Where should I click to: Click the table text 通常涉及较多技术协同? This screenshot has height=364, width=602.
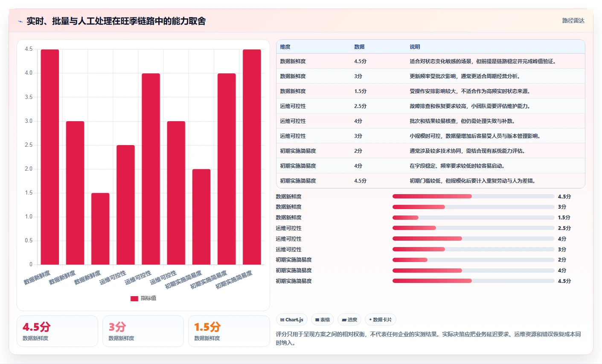436,151
